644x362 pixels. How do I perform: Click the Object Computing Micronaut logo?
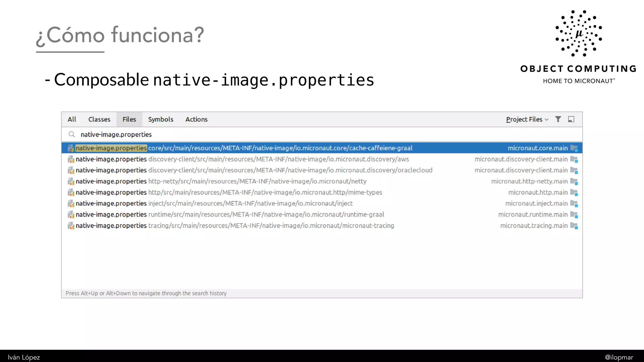579,47
